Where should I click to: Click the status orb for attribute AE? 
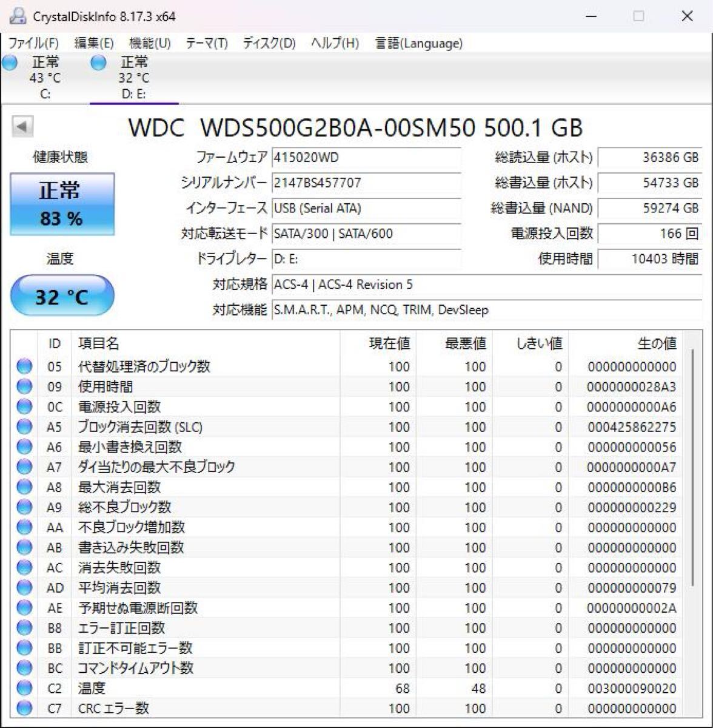pos(24,608)
